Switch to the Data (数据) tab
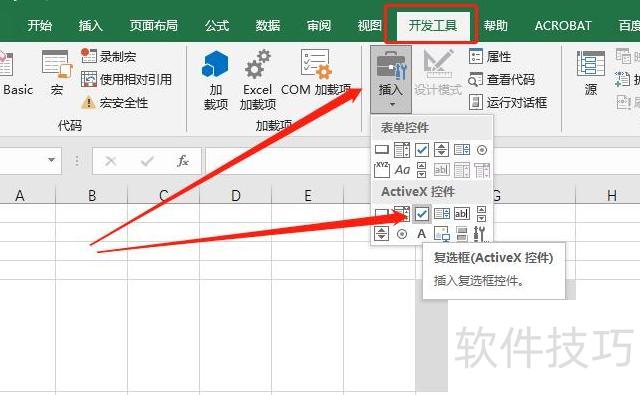Viewport: 640px width, 395px height. [x=268, y=26]
